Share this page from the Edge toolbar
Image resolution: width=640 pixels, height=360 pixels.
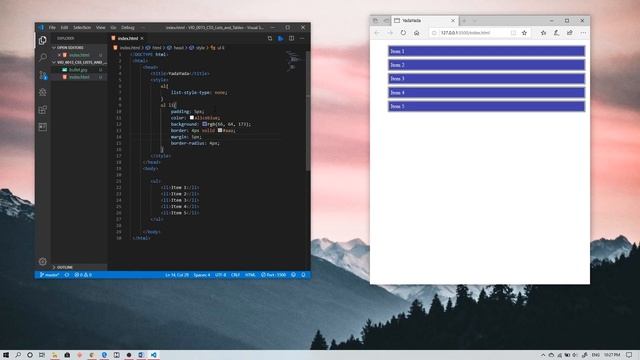(570, 33)
